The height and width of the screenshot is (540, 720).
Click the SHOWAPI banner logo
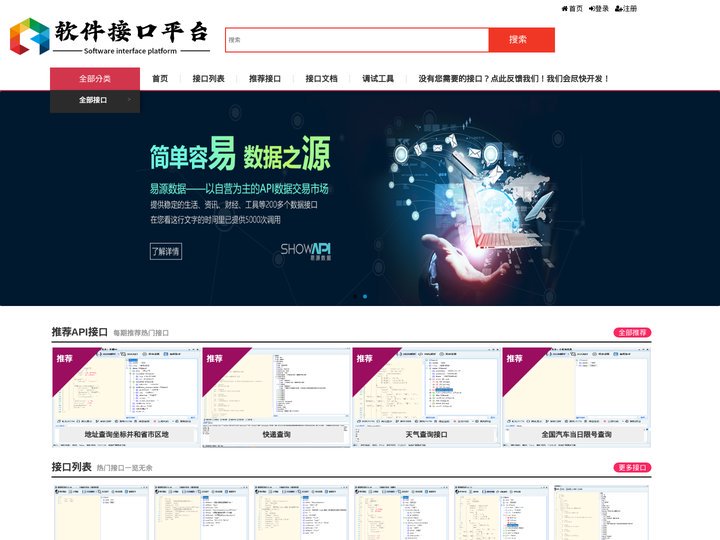point(305,251)
